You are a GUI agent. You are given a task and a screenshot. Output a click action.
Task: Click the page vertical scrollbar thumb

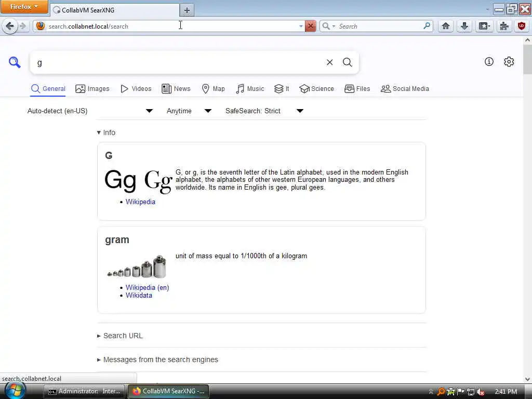(527, 59)
